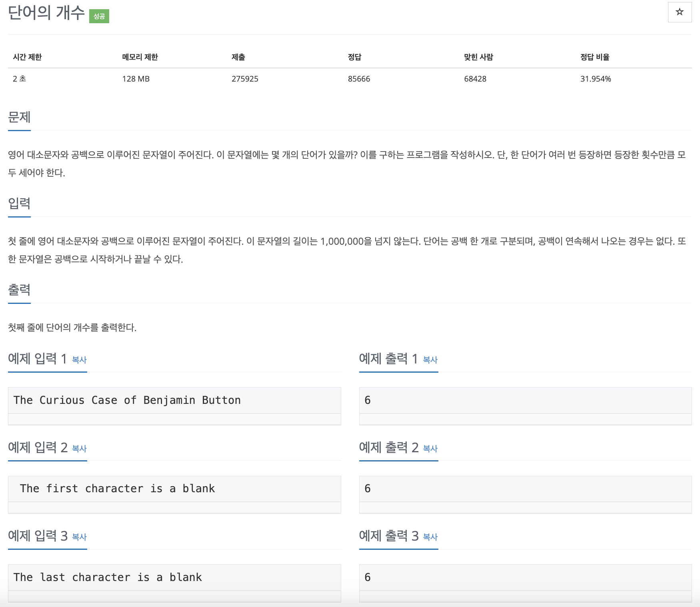The height and width of the screenshot is (607, 700).
Task: Click the 입력 section heading
Action: click(x=19, y=204)
